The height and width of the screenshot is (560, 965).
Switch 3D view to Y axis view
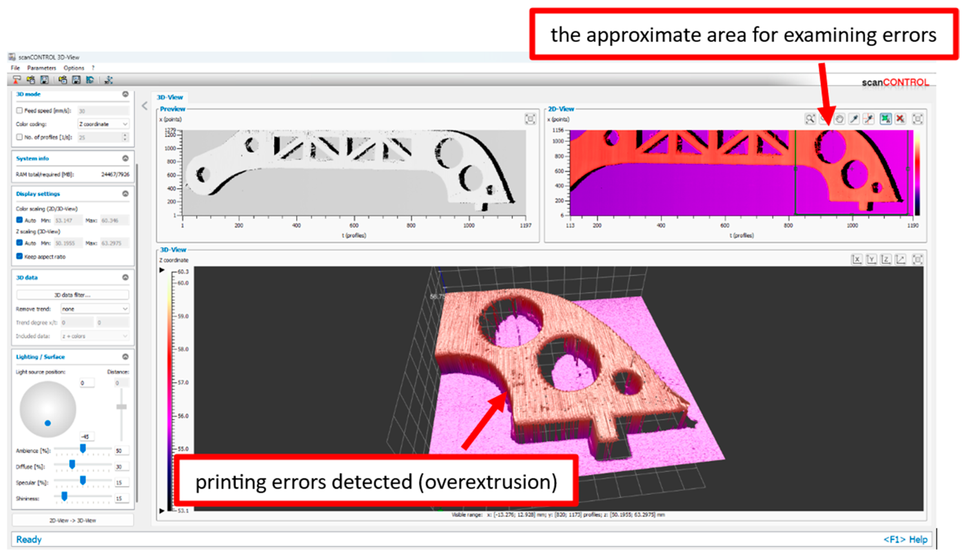(871, 260)
